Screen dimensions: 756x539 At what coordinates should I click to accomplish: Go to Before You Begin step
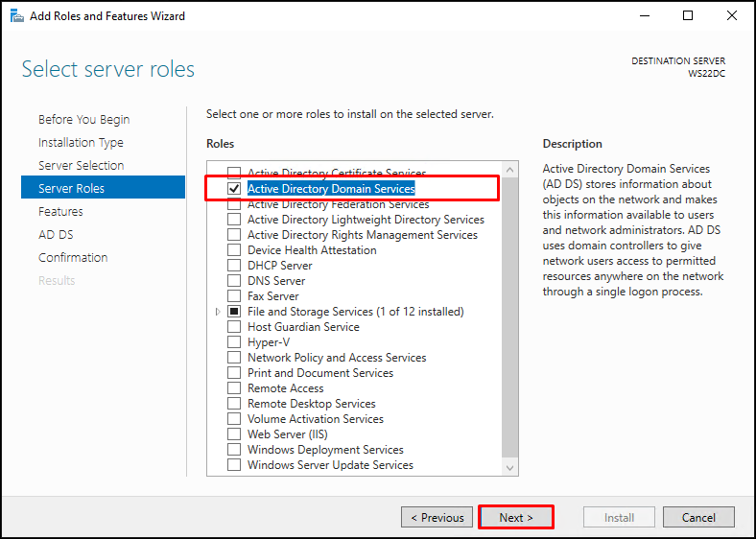click(x=83, y=120)
